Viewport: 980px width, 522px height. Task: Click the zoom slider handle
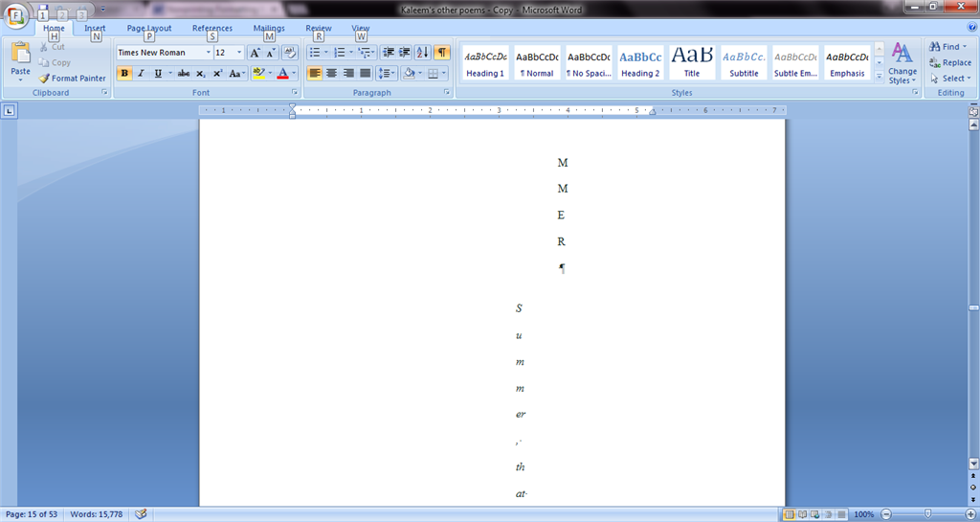point(927,514)
